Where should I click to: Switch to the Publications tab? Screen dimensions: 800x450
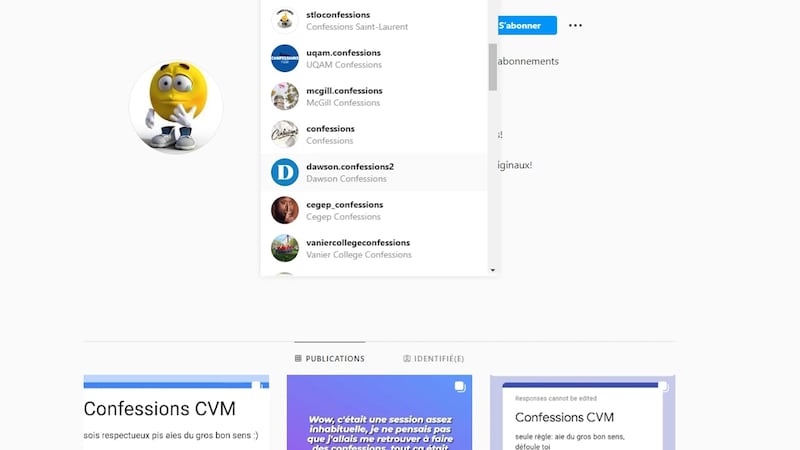330,359
